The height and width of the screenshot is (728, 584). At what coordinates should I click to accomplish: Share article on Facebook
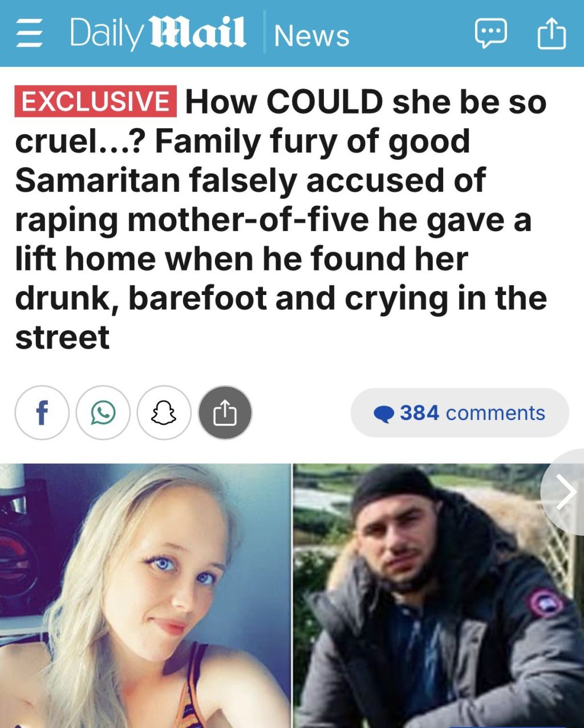(x=42, y=412)
